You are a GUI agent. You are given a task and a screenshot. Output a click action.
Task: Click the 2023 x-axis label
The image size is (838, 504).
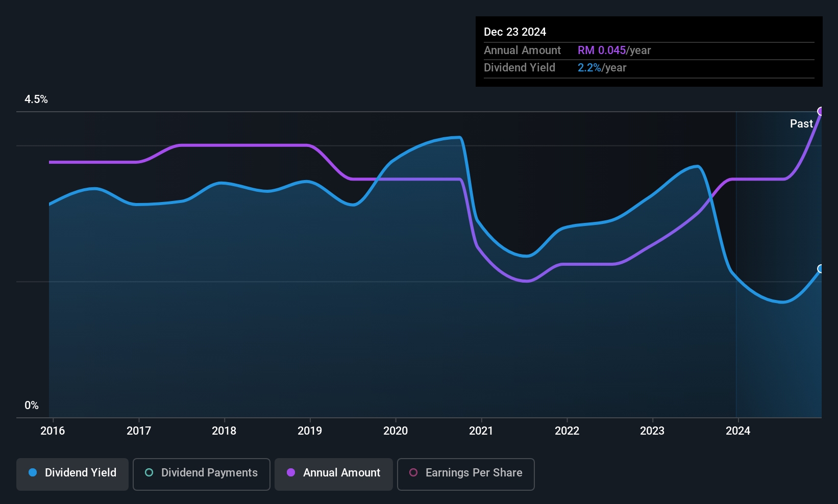coord(652,431)
